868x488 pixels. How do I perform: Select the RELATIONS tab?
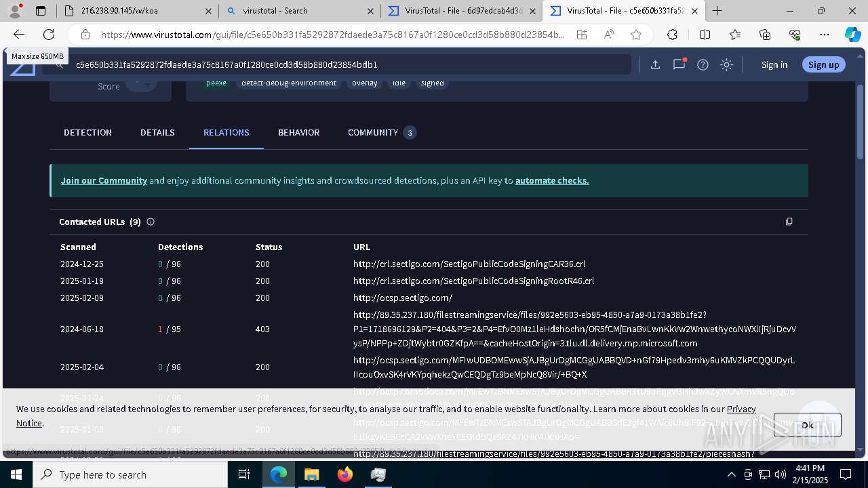pos(226,132)
